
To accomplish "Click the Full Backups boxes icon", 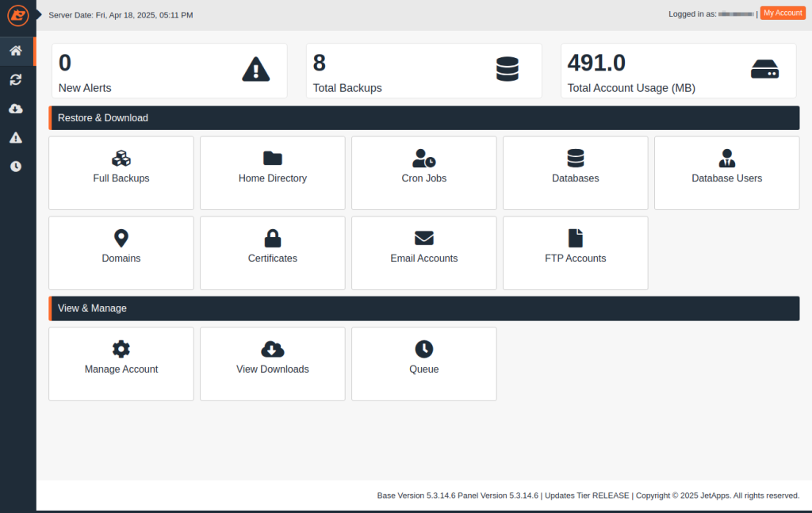I will 121,159.
